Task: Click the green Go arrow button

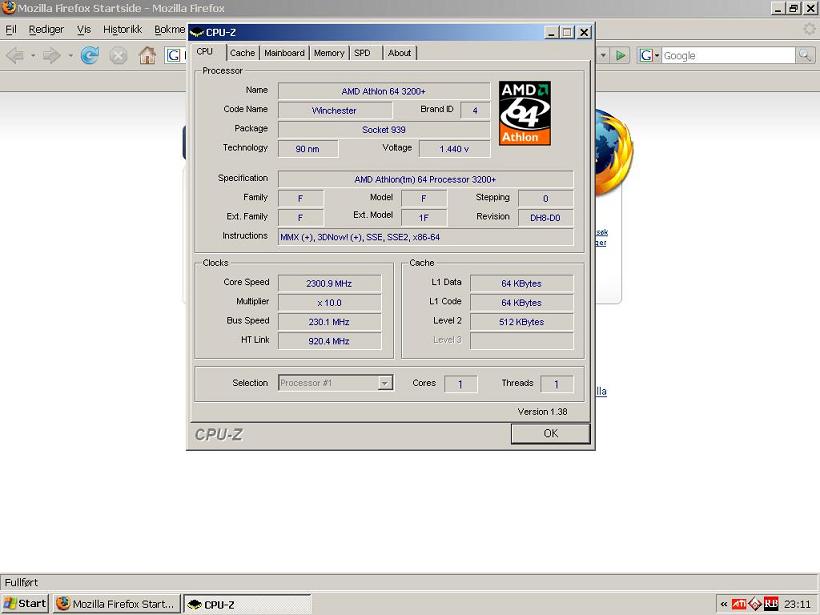Action: coord(621,55)
